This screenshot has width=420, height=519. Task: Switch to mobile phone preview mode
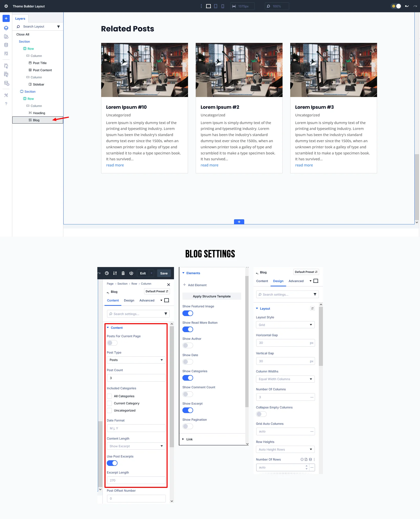(223, 6)
